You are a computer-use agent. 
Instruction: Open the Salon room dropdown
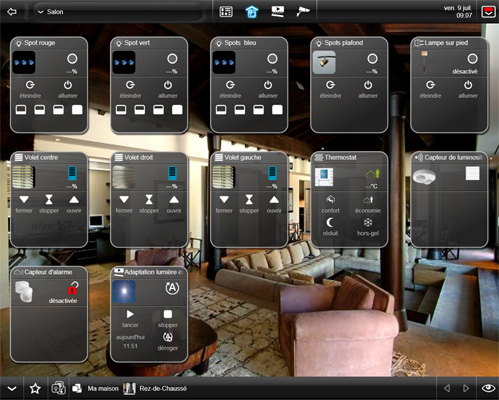point(118,12)
